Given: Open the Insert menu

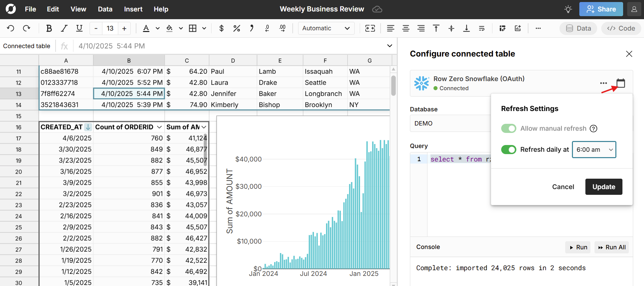Looking at the screenshot, I should tap(133, 9).
